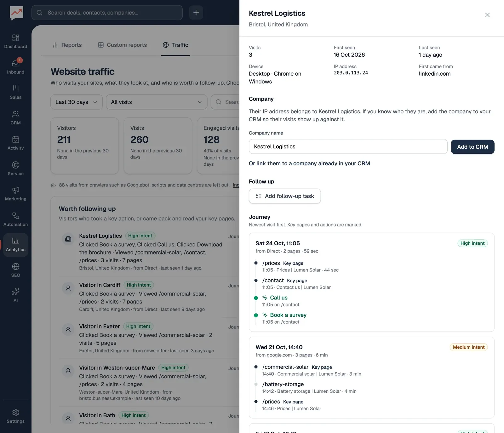Click the Visits 260 stat card

click(158, 146)
